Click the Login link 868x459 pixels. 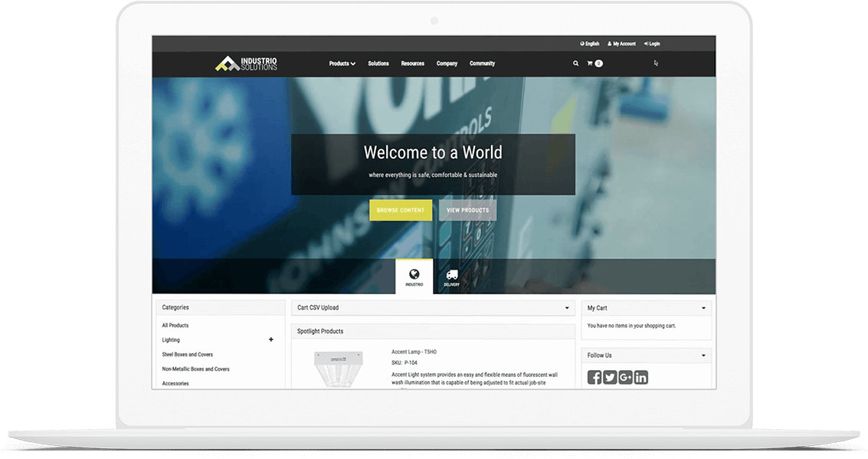click(652, 44)
